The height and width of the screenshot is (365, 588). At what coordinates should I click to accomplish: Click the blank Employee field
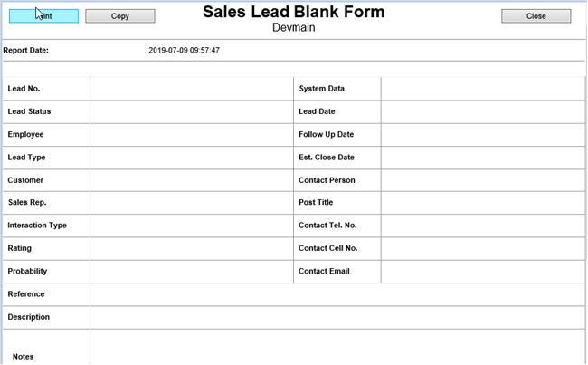191,135
